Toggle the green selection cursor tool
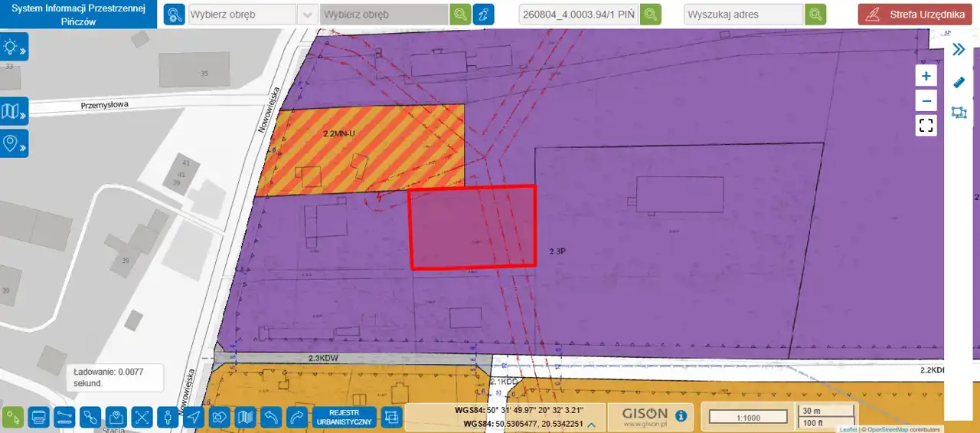980x433 pixels. click(x=13, y=418)
